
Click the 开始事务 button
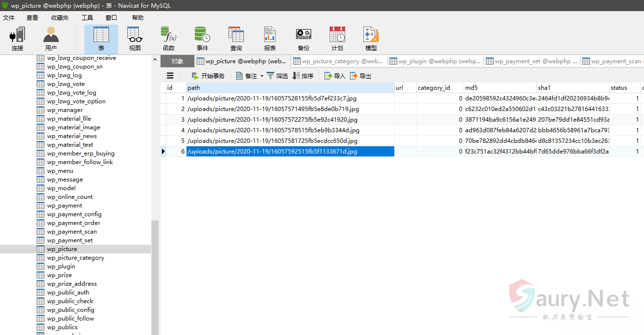tap(208, 76)
